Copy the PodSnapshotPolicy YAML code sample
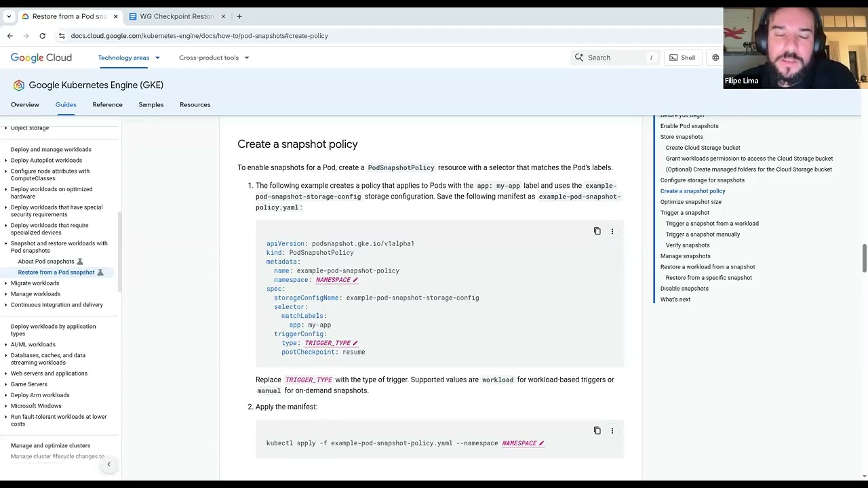 (x=597, y=231)
